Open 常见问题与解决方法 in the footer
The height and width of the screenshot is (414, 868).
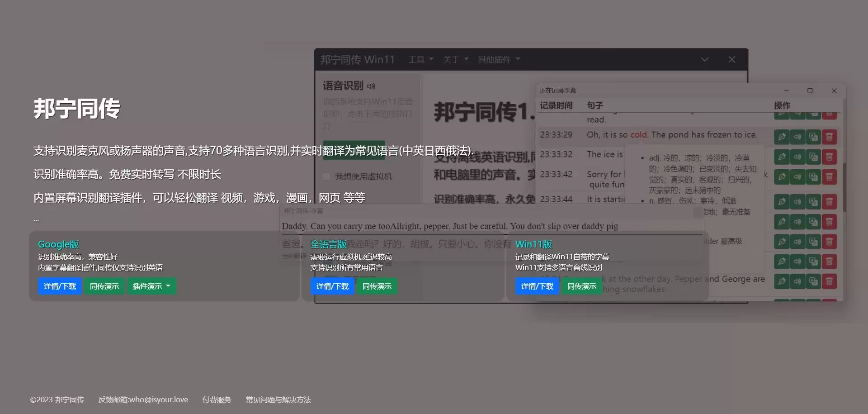tap(278, 400)
